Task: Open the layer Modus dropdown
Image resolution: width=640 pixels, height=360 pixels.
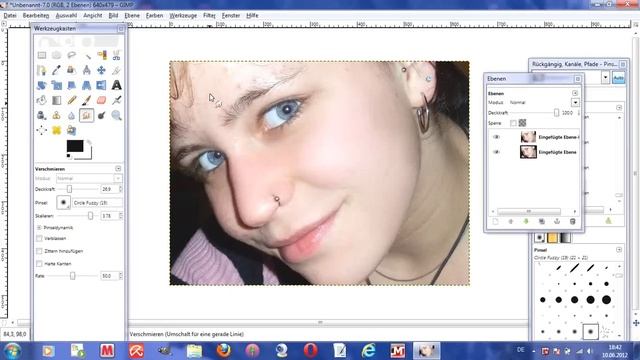Action: [575, 102]
